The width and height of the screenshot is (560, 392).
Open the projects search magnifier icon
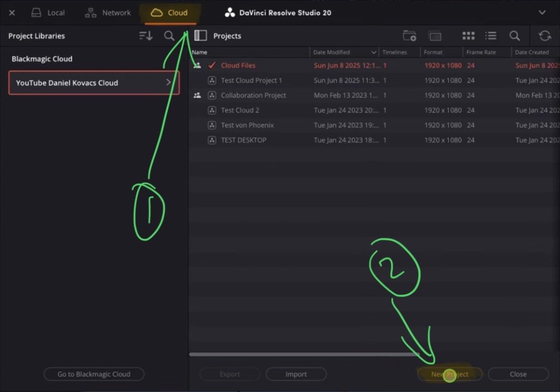point(514,35)
